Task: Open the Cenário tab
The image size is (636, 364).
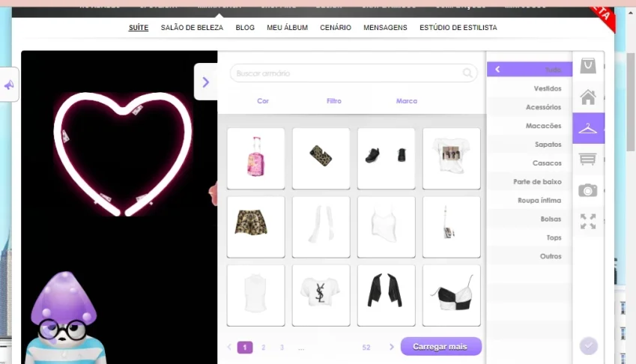Action: click(336, 28)
